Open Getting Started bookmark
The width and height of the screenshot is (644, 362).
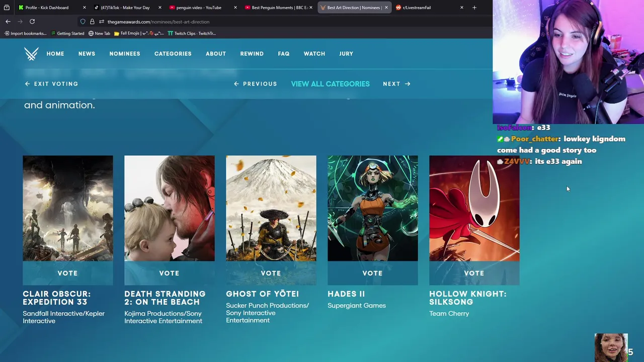point(67,33)
